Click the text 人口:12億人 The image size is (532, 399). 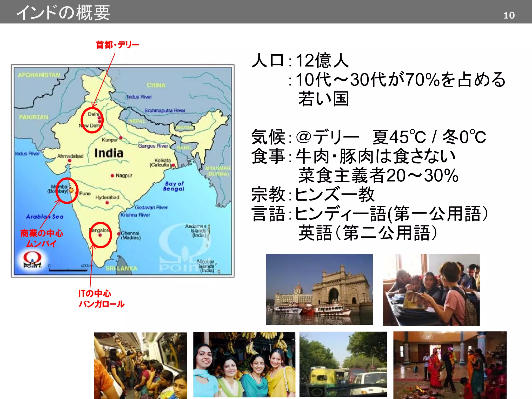(300, 60)
